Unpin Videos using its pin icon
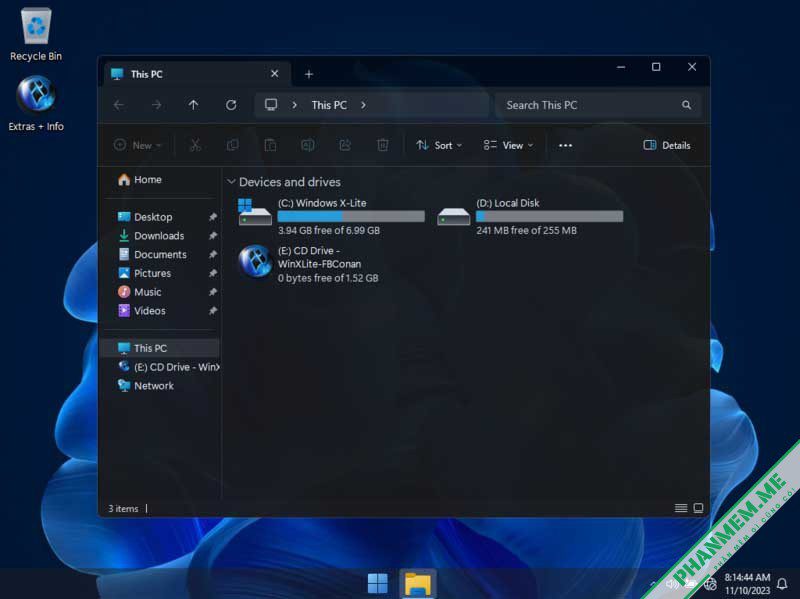 click(x=213, y=311)
